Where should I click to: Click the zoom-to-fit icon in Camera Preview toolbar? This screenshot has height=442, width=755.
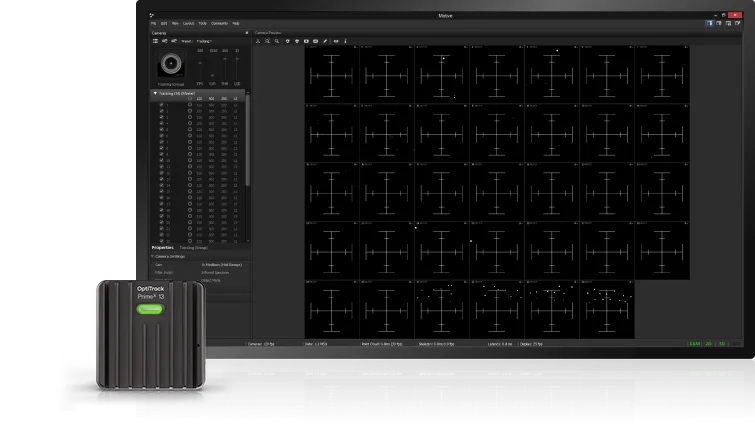[267, 41]
